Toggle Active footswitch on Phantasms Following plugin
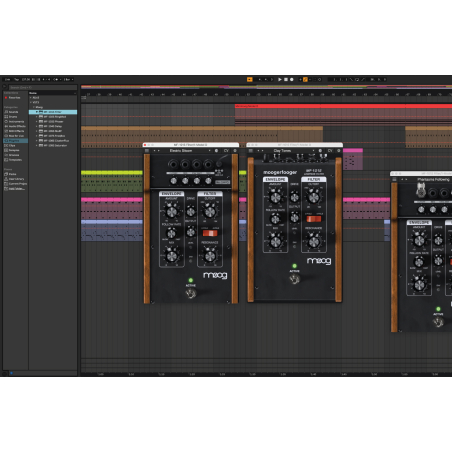The image size is (452, 452). (438, 322)
